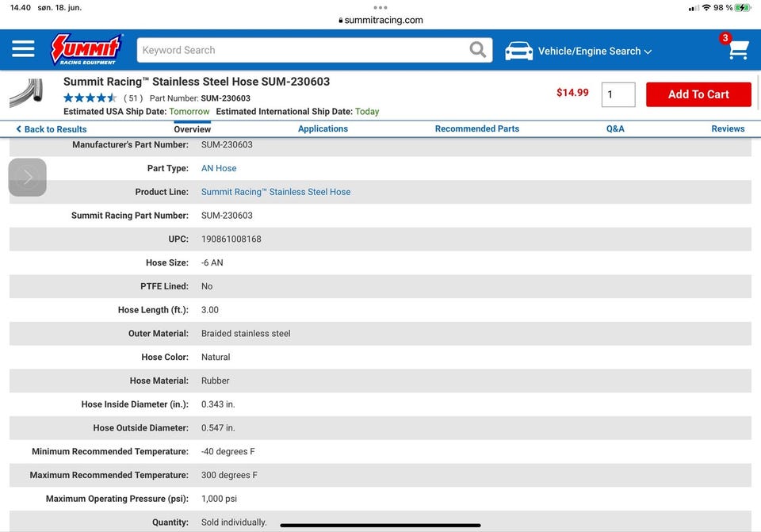Click the $14.99 price
Image resolution: width=761 pixels, height=532 pixels.
pos(572,93)
